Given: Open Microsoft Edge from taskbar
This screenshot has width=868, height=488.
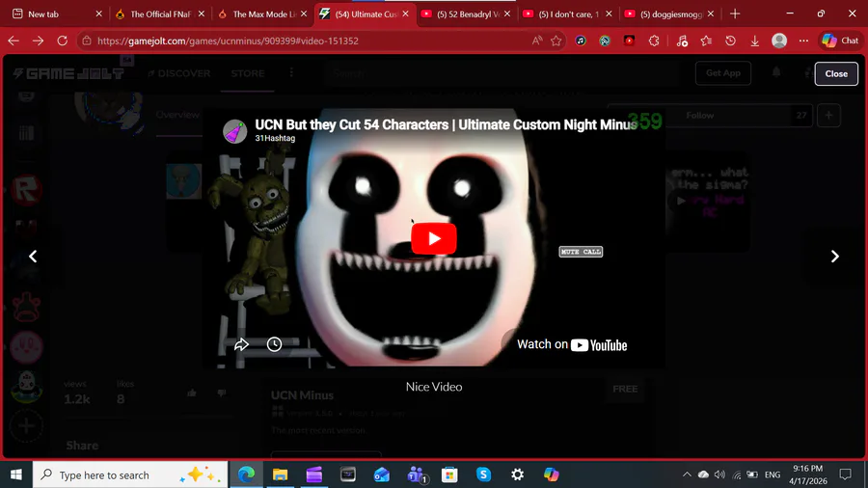Looking at the screenshot, I should (x=246, y=474).
